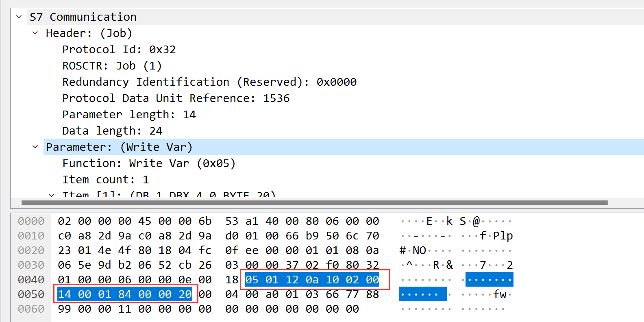Image resolution: width=644 pixels, height=322 pixels.
Task: Click highlighted byte 14 in row 0050
Action: coord(64,294)
